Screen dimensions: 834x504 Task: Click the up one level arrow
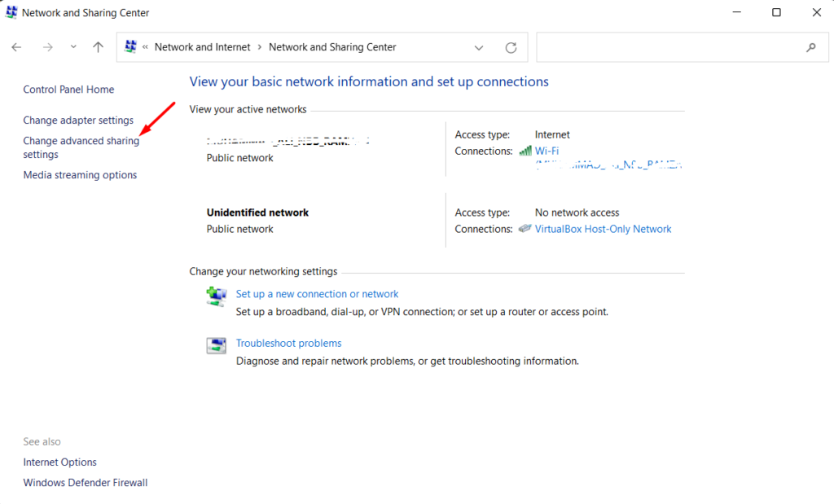coord(98,47)
